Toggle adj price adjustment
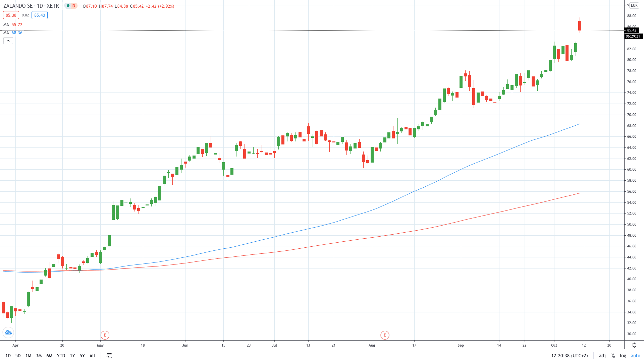 coord(602,356)
